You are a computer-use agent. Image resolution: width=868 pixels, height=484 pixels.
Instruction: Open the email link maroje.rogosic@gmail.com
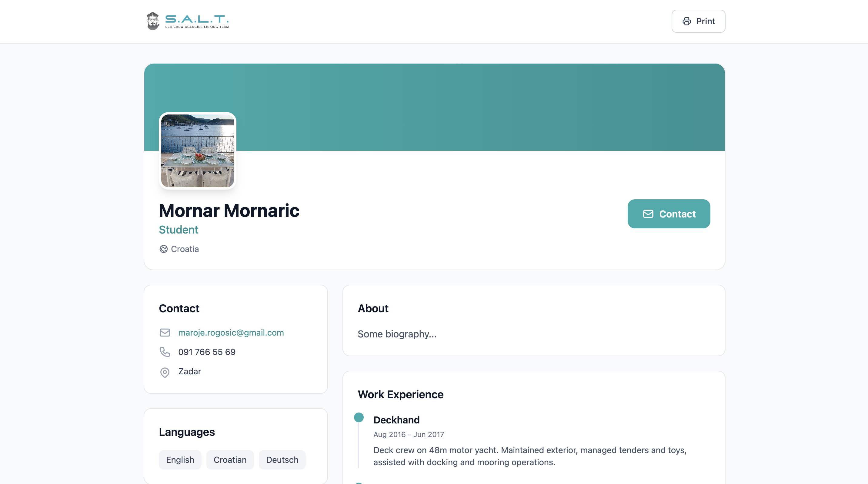point(231,333)
